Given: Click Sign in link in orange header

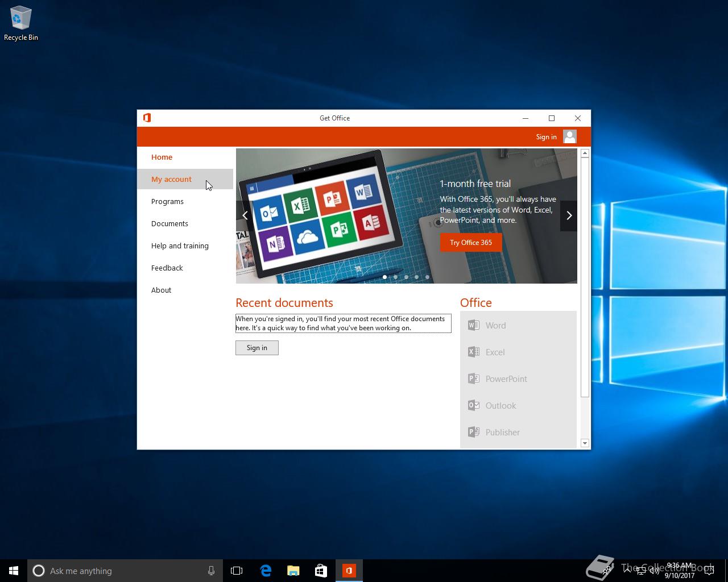Looking at the screenshot, I should 546,137.
